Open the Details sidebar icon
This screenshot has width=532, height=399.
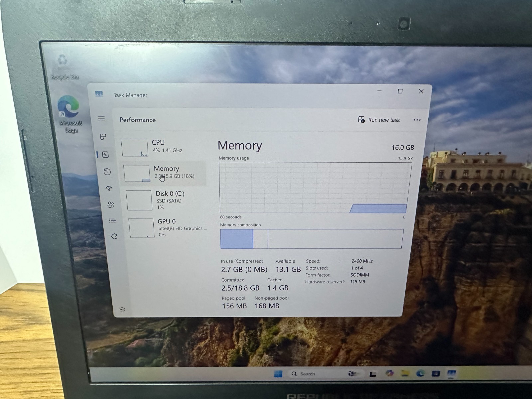[112, 220]
